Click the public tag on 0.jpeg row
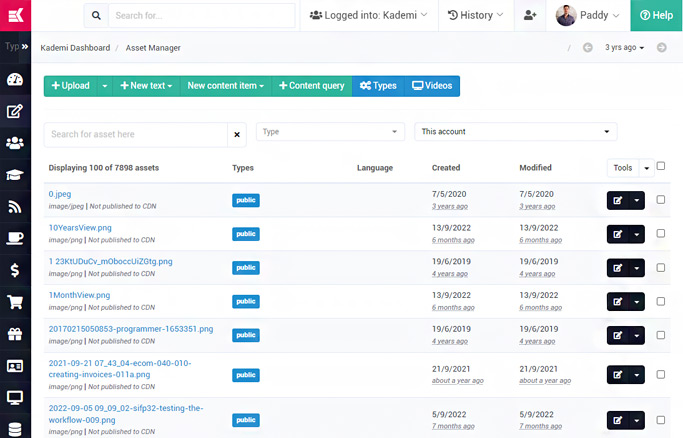This screenshot has height=438, width=683. 246,200
